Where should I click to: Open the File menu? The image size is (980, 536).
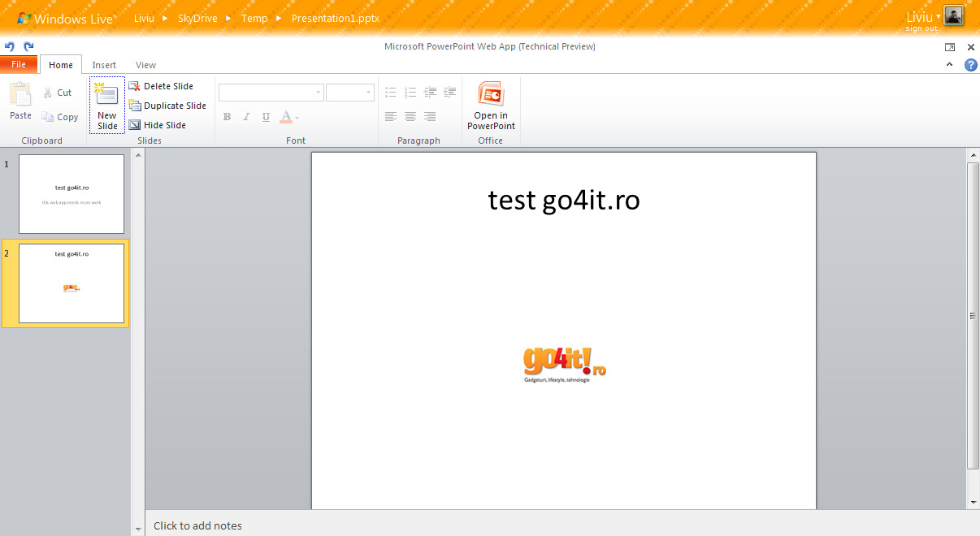click(19, 64)
